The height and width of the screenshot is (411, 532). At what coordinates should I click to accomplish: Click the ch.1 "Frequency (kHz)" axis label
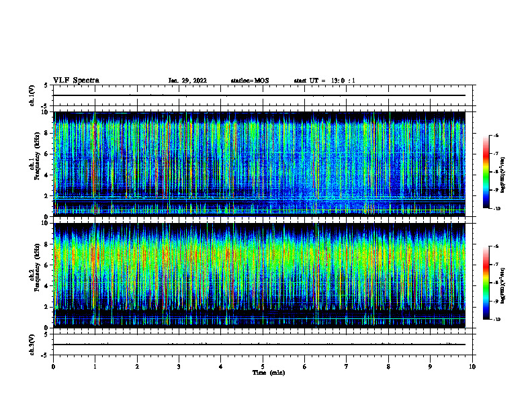click(37, 156)
